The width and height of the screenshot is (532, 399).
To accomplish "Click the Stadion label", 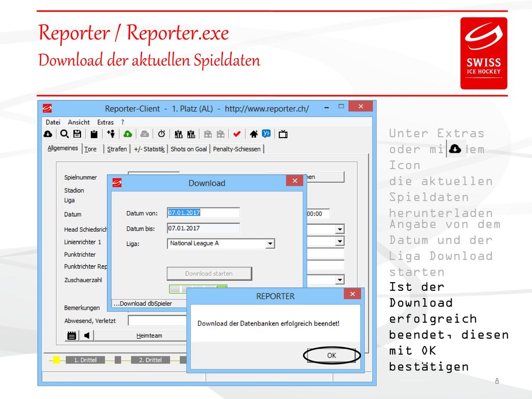I will point(74,190).
